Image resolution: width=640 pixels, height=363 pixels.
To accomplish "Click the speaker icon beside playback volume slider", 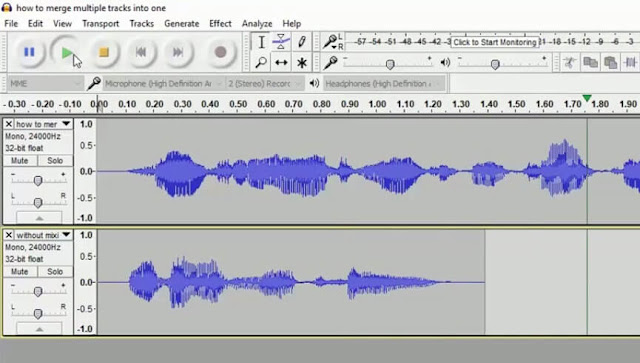I will point(445,62).
